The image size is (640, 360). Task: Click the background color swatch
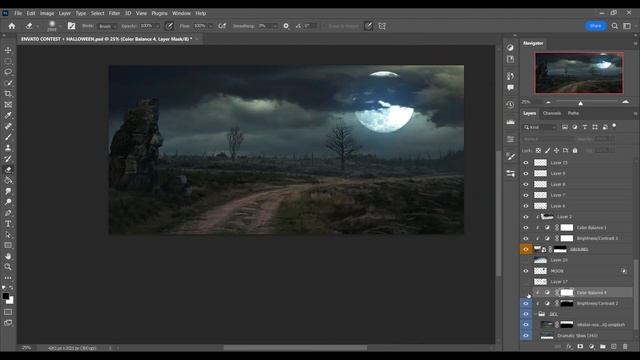[x=11, y=301]
